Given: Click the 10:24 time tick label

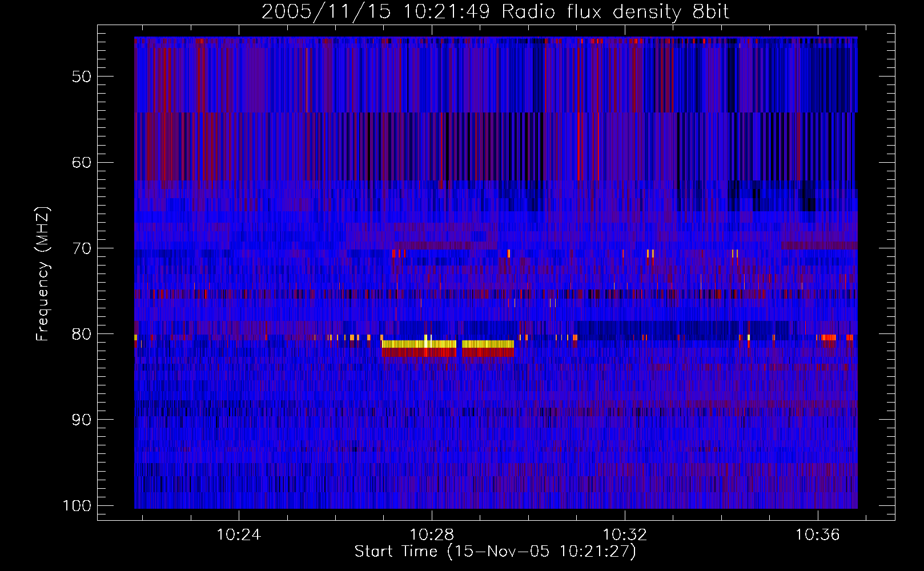Looking at the screenshot, I should (x=239, y=534).
